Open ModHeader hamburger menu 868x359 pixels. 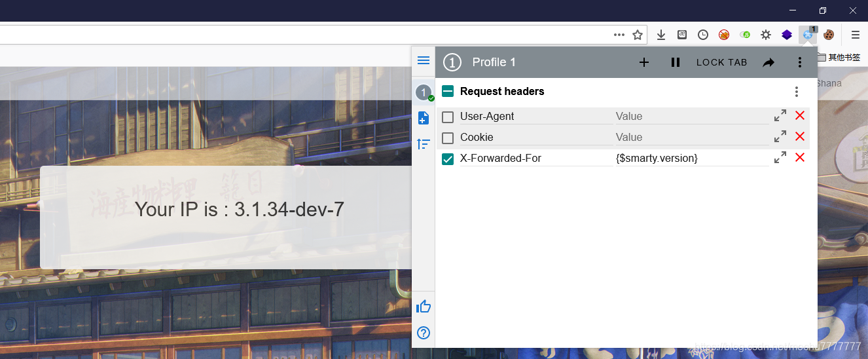(424, 60)
